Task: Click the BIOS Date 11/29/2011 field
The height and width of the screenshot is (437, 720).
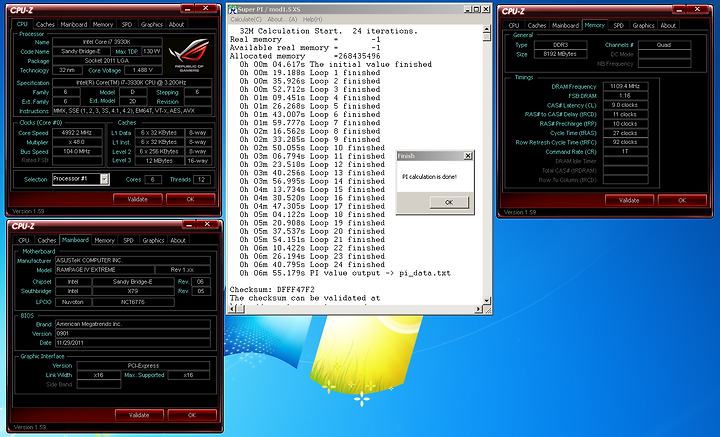Action: (132, 342)
